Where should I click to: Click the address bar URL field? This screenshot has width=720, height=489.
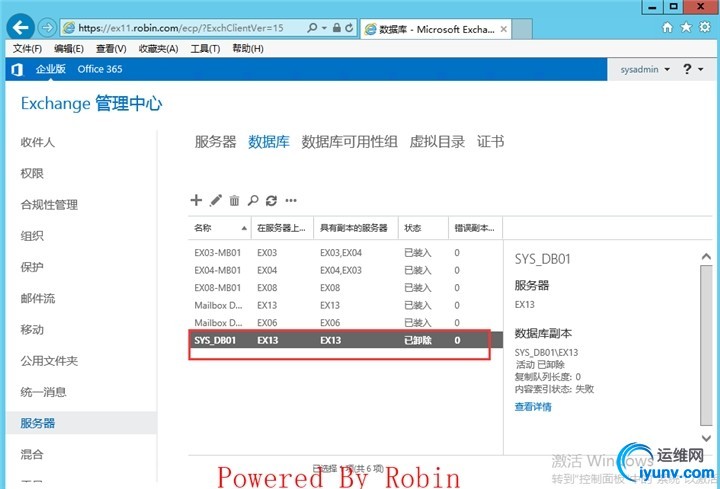tap(181, 28)
